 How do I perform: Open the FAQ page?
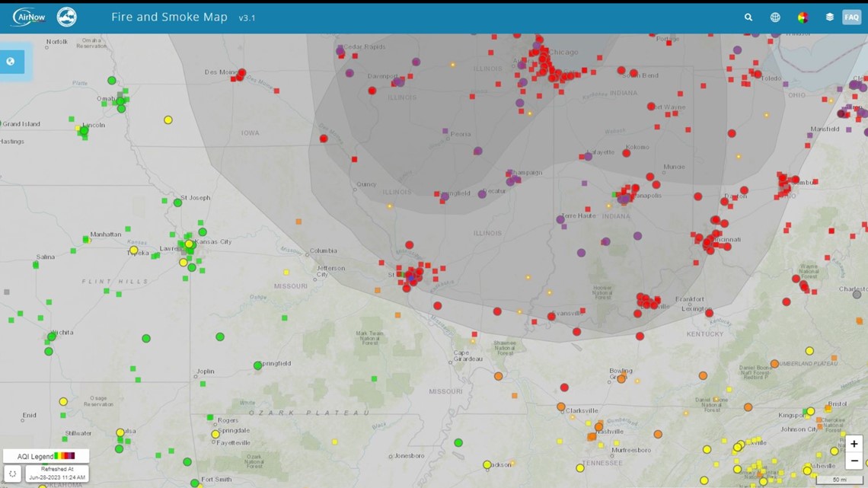click(851, 18)
